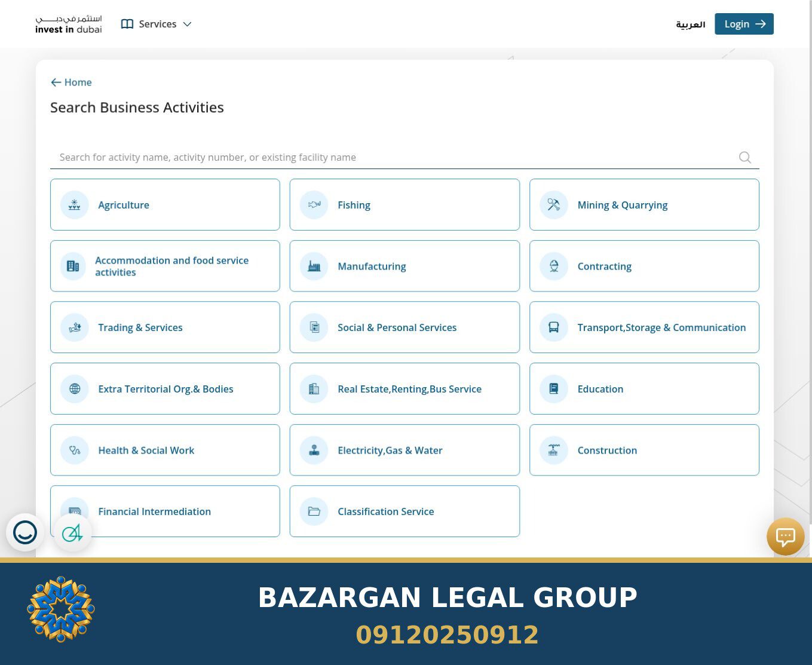Go back via the Home link
Viewport: 812px width, 665px height.
(71, 82)
